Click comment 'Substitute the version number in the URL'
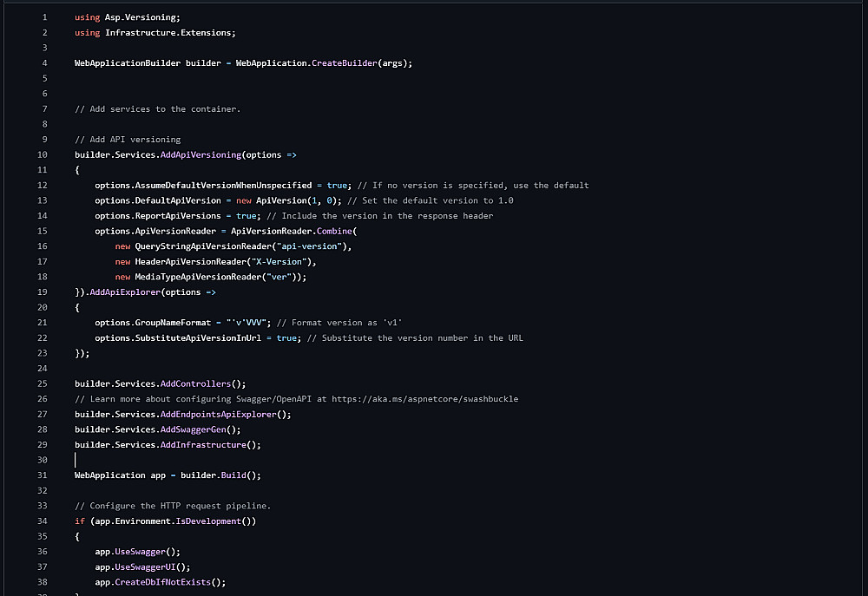 [x=415, y=337]
